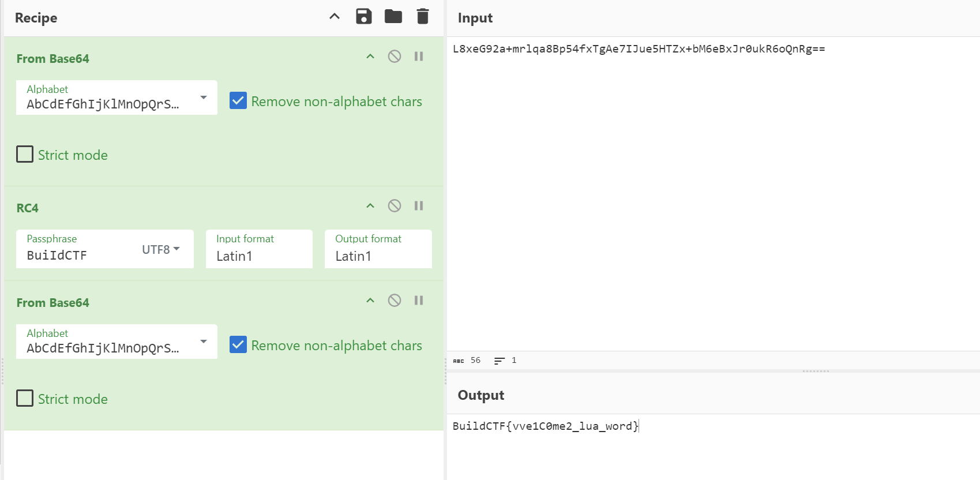The height and width of the screenshot is (480, 980).
Task: Uncheck Remove non-alphabet chars in second Base64
Action: 238,345
